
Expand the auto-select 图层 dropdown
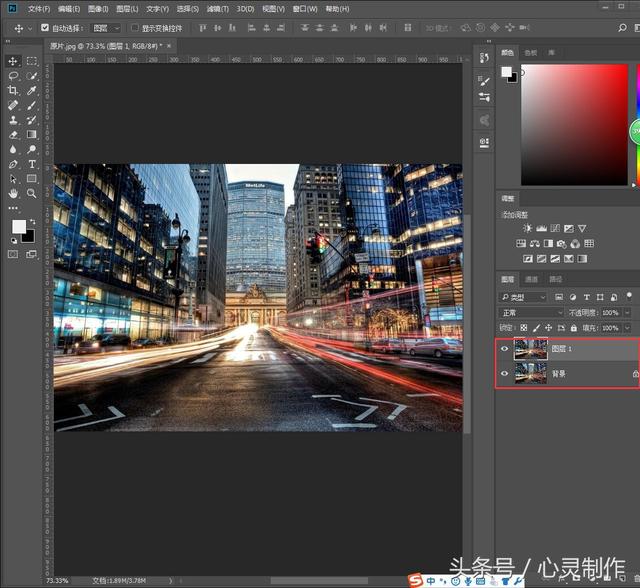coord(105,28)
